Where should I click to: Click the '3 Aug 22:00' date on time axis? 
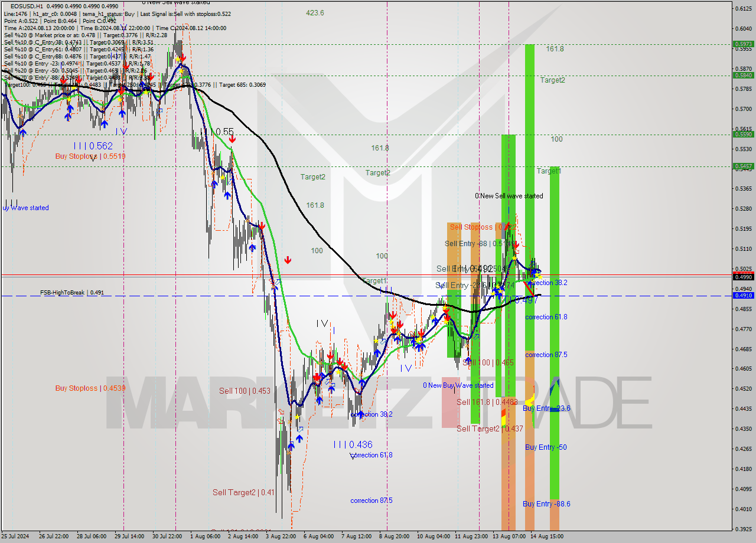[281, 537]
